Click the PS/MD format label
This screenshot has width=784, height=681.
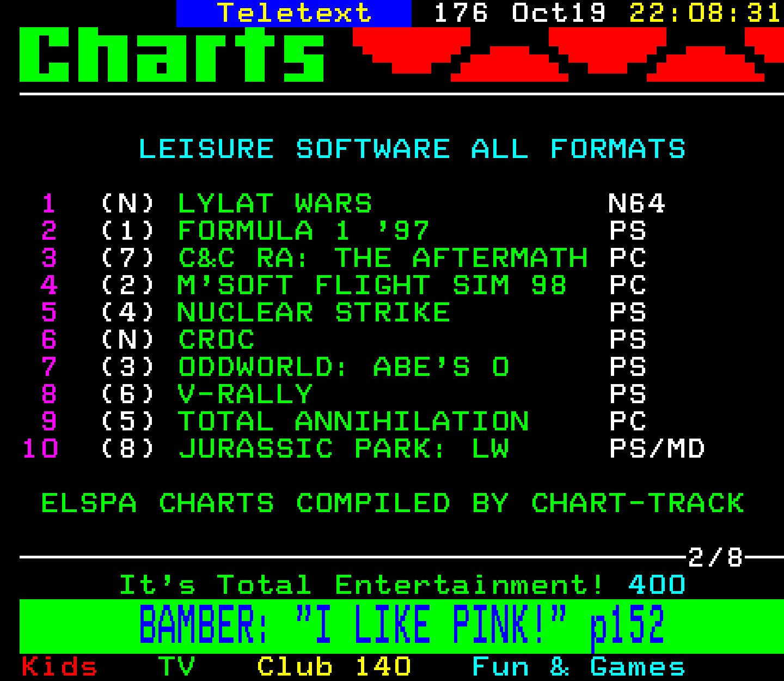click(657, 449)
